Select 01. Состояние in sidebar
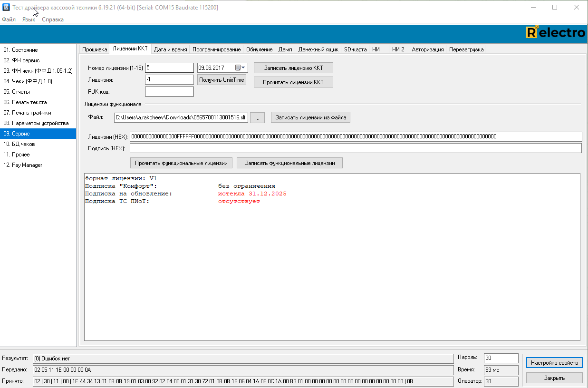The image size is (588, 388). (20, 50)
